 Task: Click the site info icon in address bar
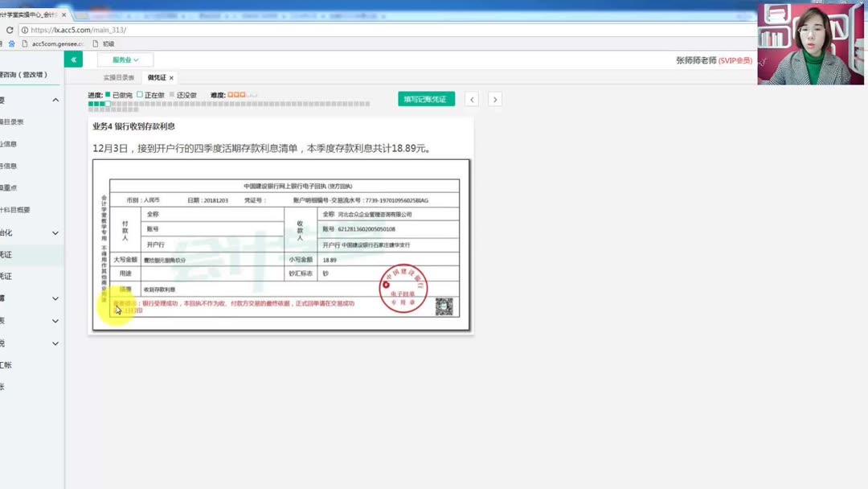click(x=24, y=30)
